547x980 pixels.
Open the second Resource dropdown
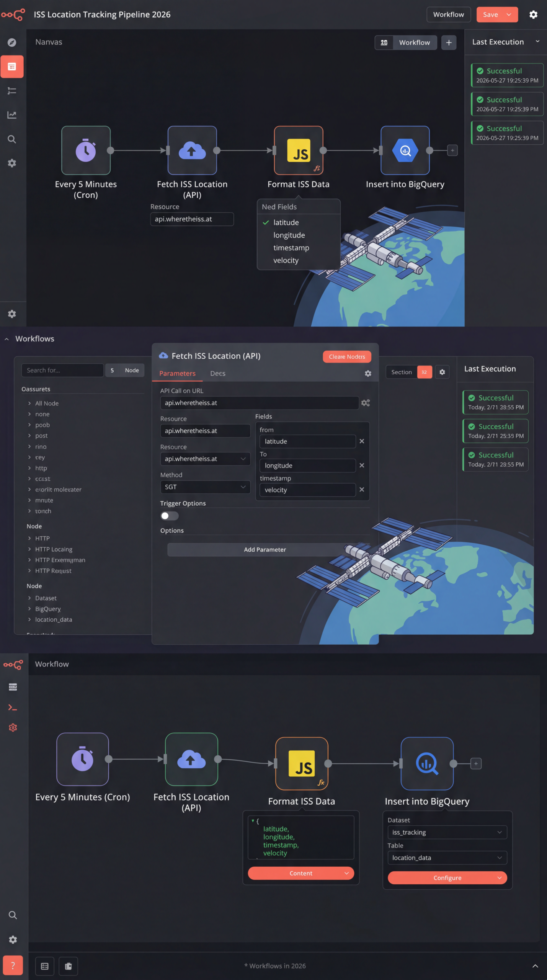coord(205,459)
